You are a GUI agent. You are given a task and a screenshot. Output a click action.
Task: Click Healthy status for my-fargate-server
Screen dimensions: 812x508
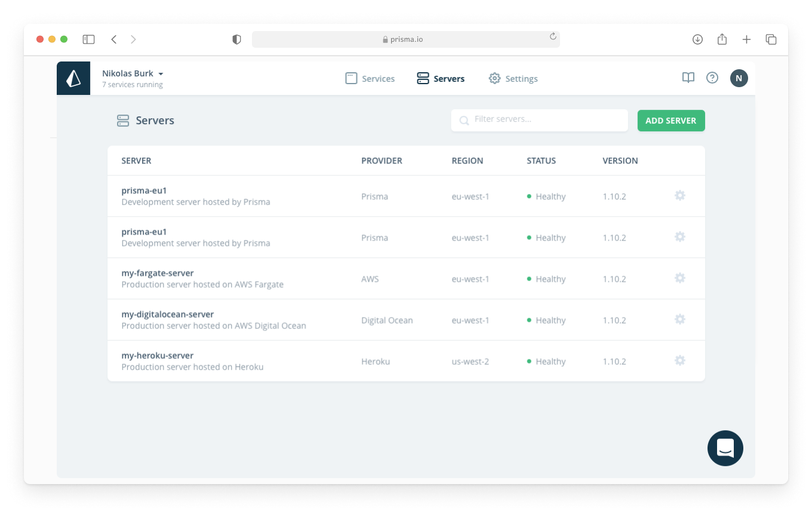tap(546, 279)
